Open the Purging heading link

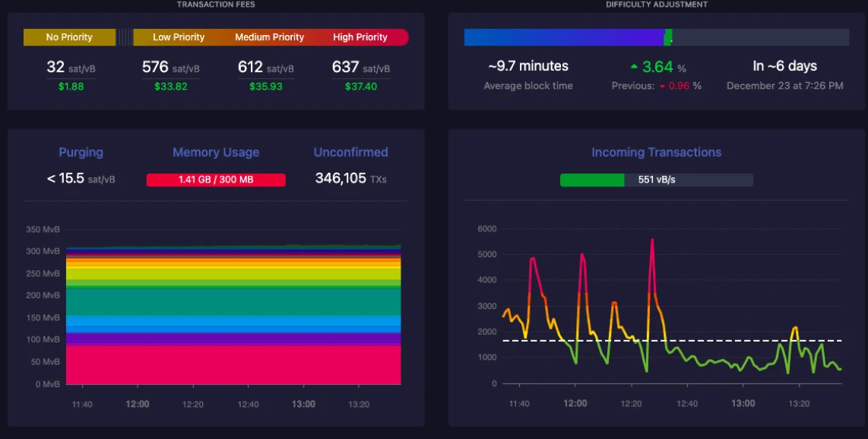(81, 152)
